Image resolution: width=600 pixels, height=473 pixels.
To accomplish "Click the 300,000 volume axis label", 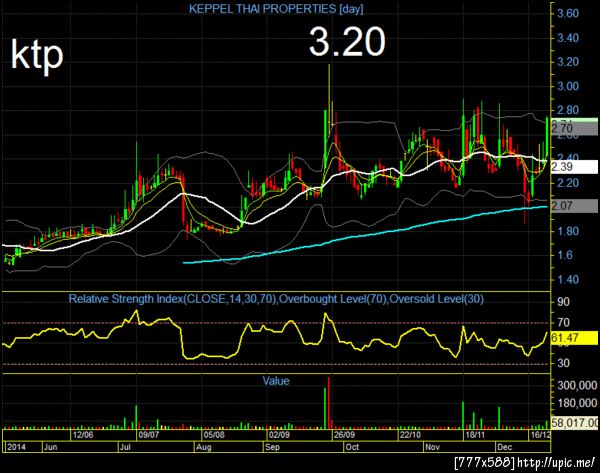I will coord(577,385).
